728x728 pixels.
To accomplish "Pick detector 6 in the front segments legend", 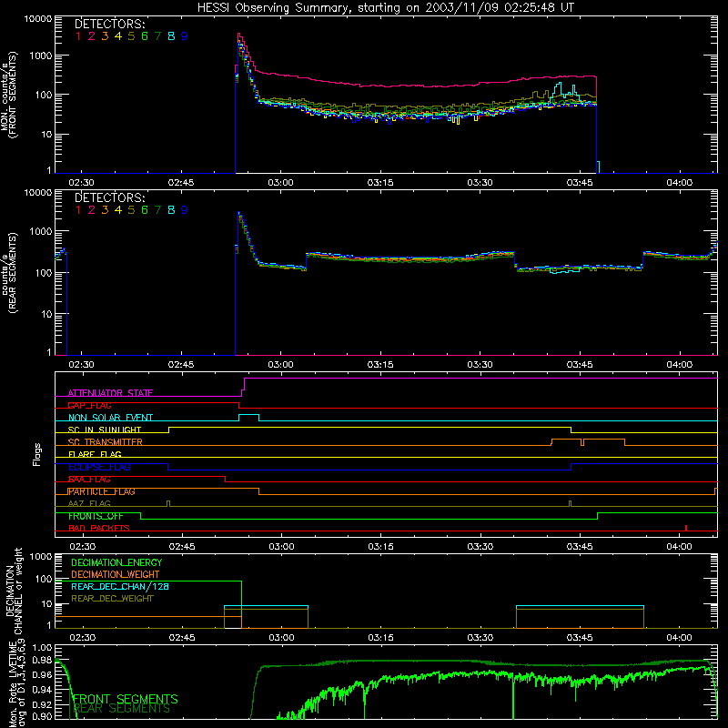I will [x=145, y=36].
